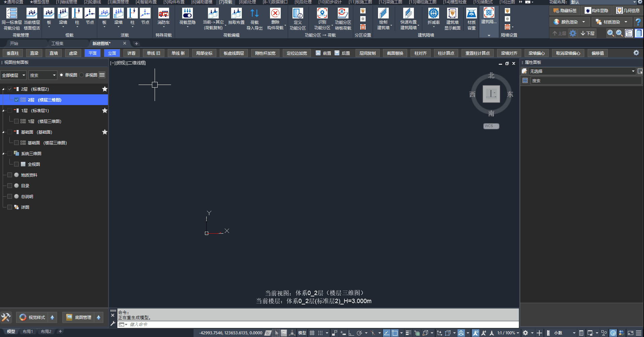Screen dimensions: 644x337
Task: Click the 底图管理 button
Action: point(79,317)
